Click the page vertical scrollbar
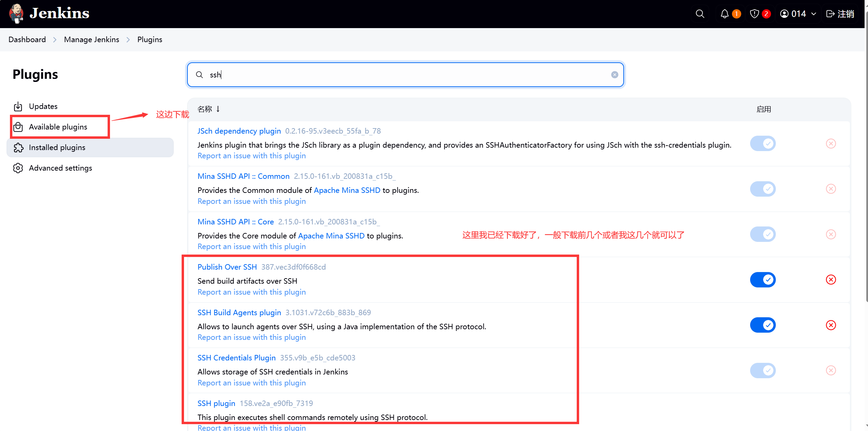This screenshot has width=868, height=431. click(867, 158)
